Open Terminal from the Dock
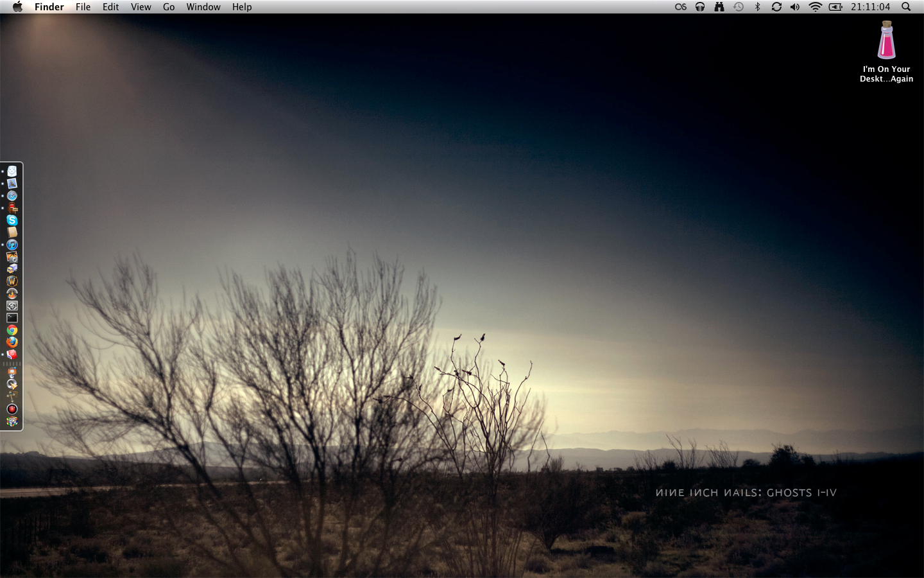The width and height of the screenshot is (924, 578). (12, 318)
